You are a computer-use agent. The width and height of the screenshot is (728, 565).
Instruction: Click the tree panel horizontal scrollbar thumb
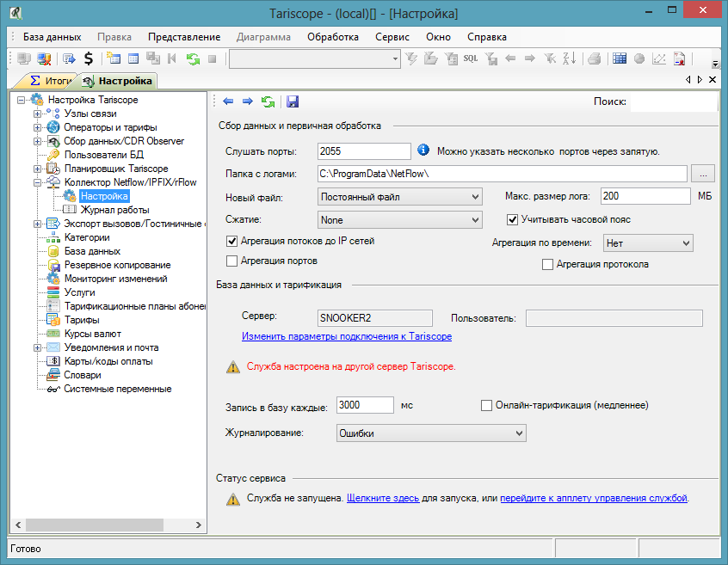click(x=95, y=525)
